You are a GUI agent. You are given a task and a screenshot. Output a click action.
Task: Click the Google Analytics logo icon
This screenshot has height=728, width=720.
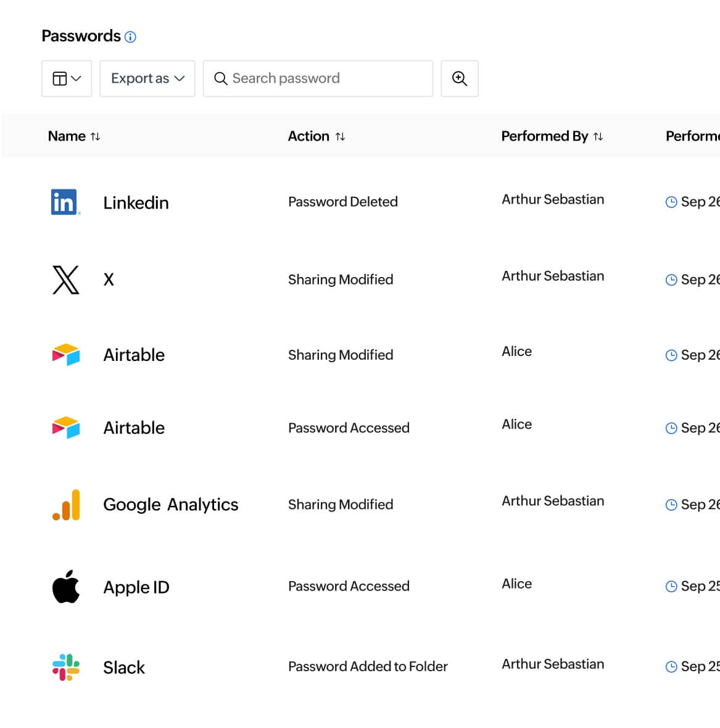66,505
